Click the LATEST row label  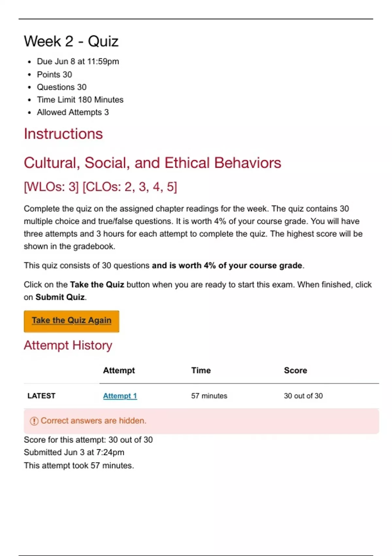coord(41,396)
